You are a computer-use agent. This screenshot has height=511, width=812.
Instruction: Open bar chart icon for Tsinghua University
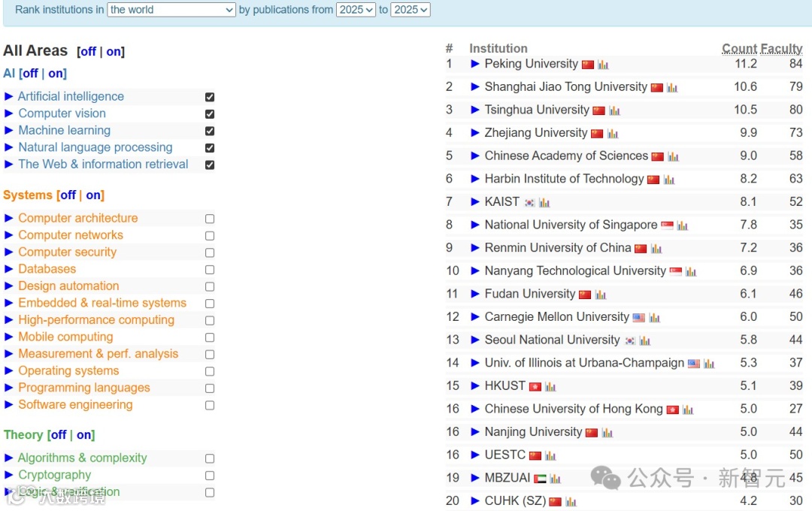[614, 110]
